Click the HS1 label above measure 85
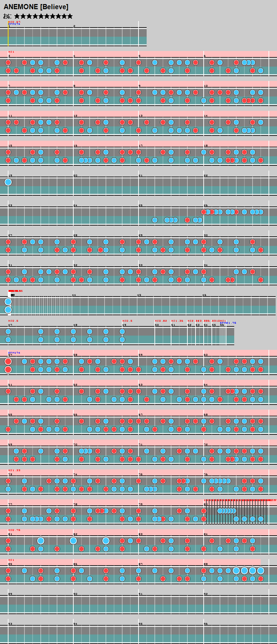This screenshot has height=644, width=277. [x=11, y=560]
